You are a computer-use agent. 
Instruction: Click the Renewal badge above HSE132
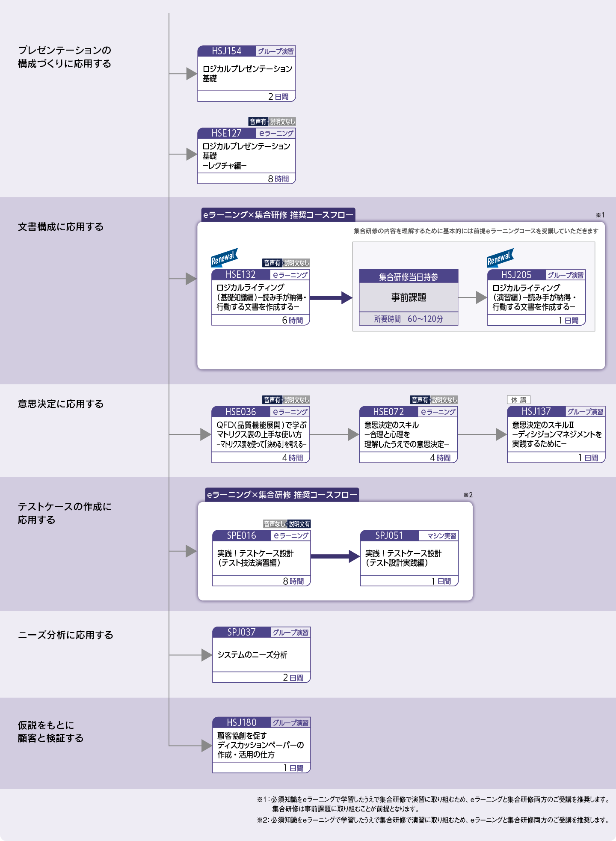pos(225,258)
